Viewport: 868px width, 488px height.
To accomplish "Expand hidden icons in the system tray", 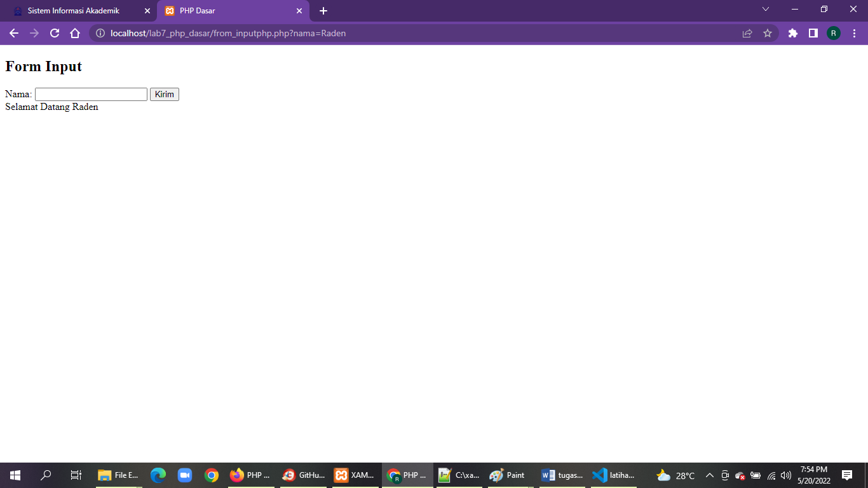I will click(x=709, y=475).
